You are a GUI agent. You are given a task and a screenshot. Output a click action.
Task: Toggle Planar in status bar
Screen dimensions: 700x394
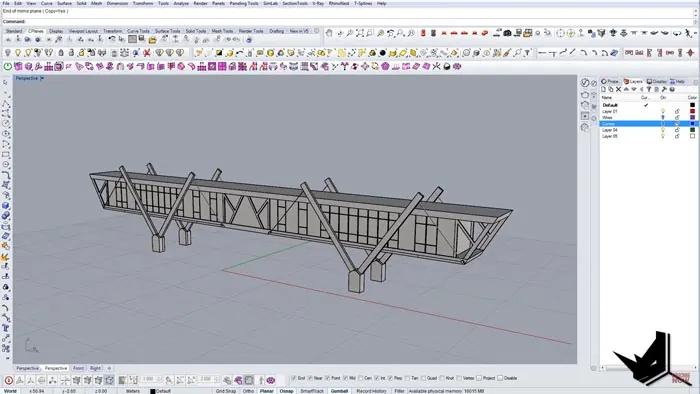pos(267,391)
